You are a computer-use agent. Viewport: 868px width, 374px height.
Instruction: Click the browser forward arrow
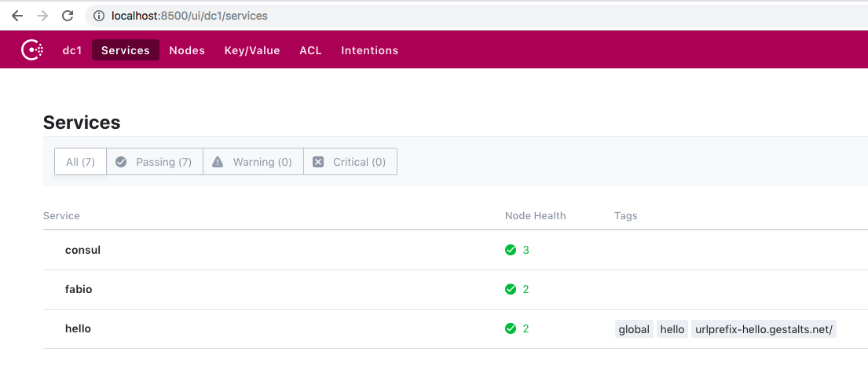[x=42, y=16]
